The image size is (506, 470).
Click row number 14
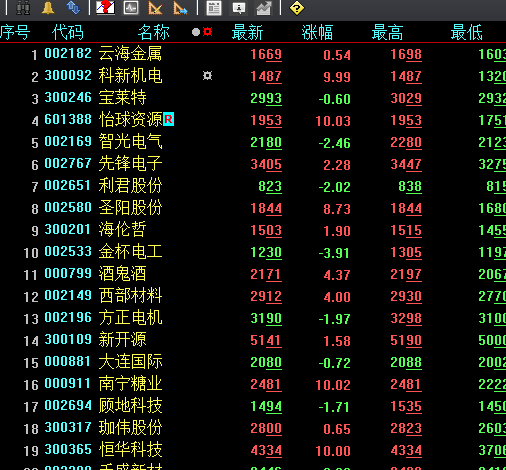[x=31, y=341]
